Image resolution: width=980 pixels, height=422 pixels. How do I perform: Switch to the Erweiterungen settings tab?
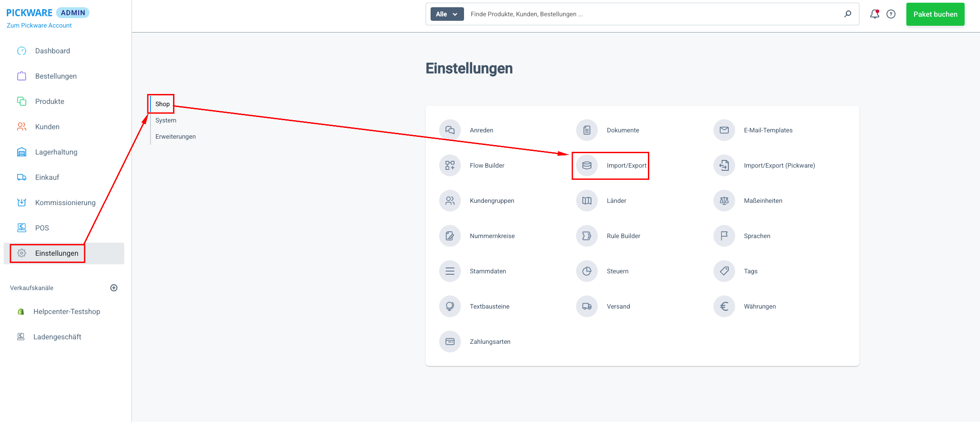tap(175, 136)
